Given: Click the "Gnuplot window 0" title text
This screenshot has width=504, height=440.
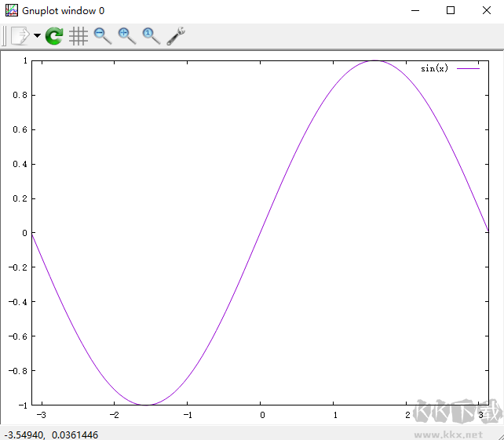Looking at the screenshot, I should click(x=63, y=11).
